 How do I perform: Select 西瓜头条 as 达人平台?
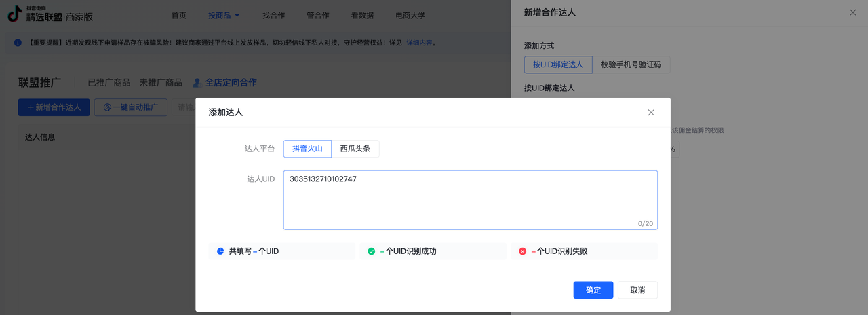click(355, 149)
